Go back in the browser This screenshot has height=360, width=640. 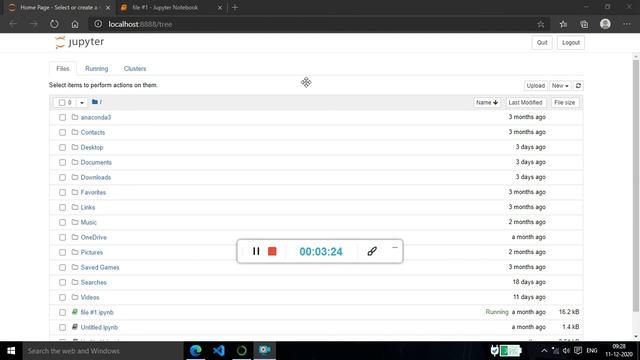click(x=13, y=24)
